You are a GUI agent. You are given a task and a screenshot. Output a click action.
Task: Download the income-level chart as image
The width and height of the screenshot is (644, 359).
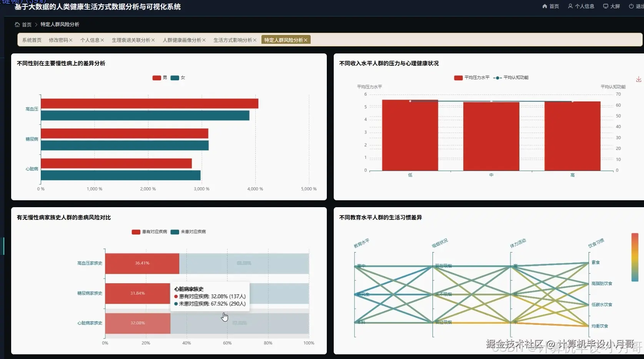(639, 79)
